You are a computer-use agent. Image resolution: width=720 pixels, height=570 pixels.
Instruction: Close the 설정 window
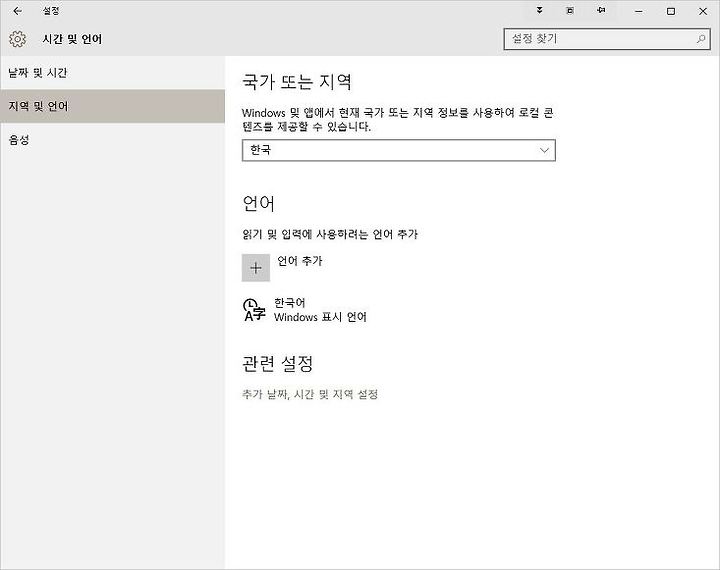(x=703, y=11)
